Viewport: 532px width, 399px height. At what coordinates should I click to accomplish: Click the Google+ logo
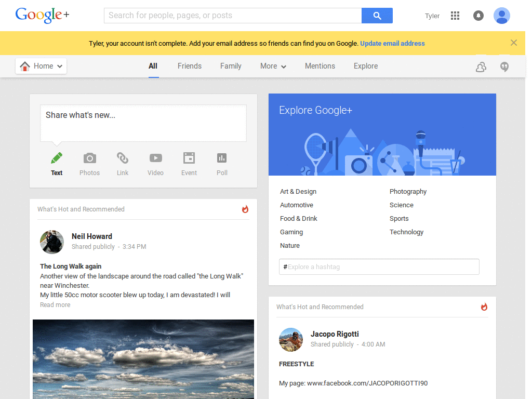43,15
